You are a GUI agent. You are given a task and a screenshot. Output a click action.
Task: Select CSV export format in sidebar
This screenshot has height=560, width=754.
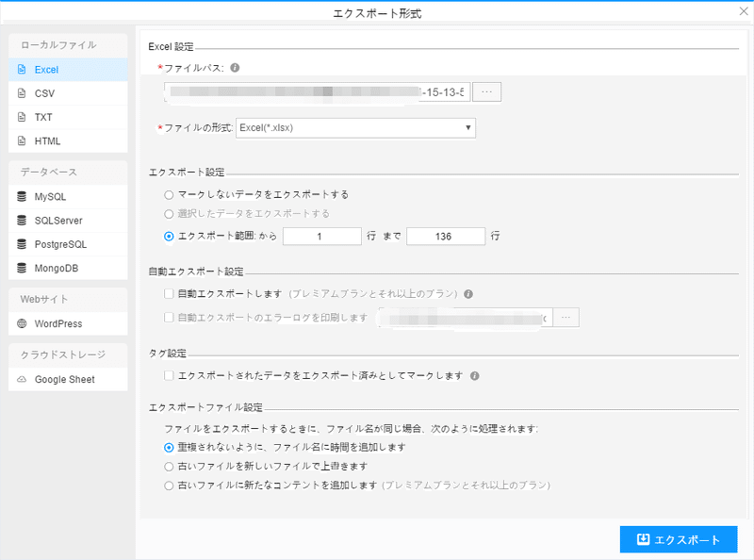[x=45, y=93]
